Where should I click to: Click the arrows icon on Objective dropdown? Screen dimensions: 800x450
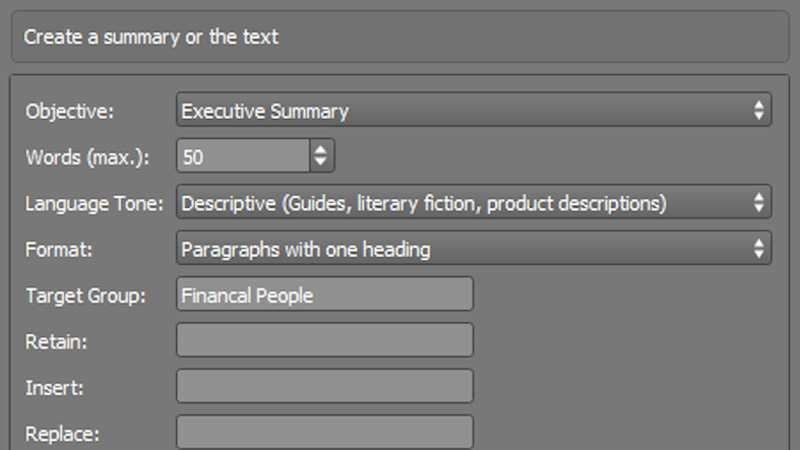click(759, 111)
